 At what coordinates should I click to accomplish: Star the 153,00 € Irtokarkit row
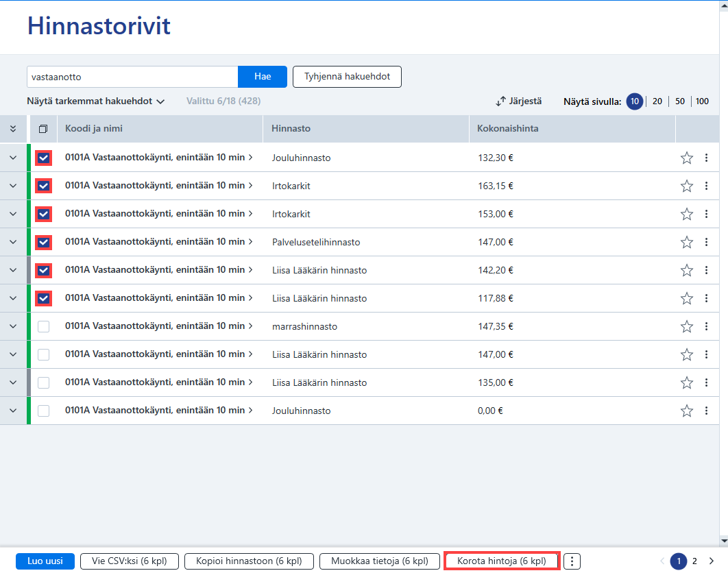point(687,214)
